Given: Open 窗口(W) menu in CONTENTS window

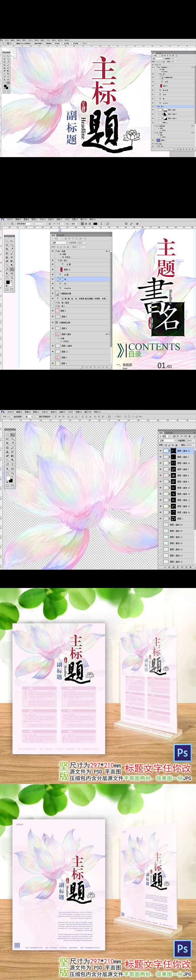Looking at the screenshot, I should coord(84,220).
